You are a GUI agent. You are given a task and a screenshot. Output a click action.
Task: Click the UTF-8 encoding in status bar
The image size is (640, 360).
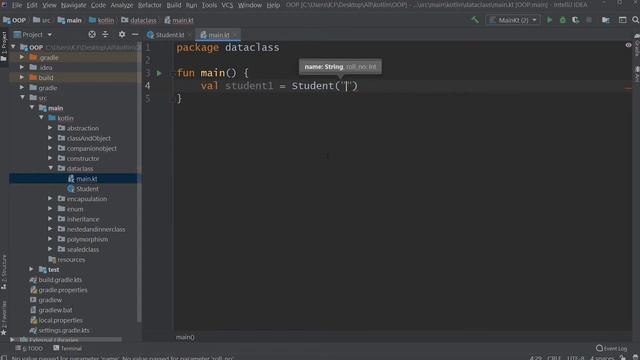click(x=576, y=358)
